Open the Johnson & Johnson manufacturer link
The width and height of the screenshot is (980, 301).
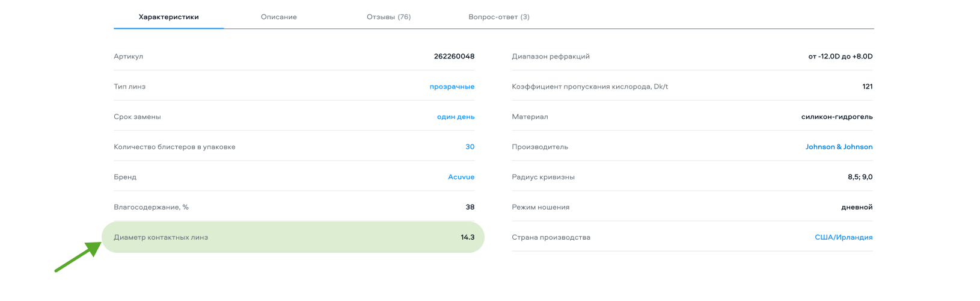pos(839,147)
